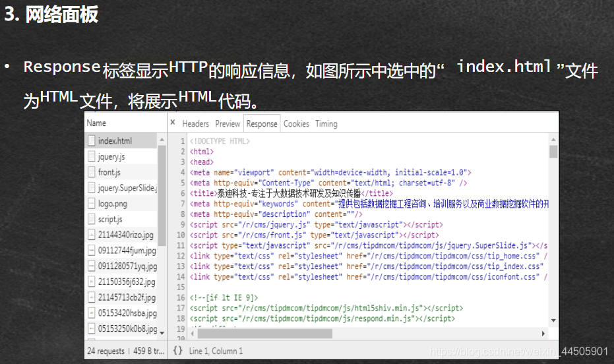This screenshot has height=364, width=614.
Task: Open the Timing tab
Action: click(326, 124)
